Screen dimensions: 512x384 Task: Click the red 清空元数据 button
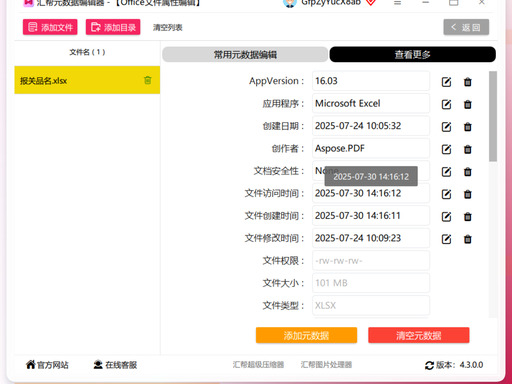click(x=419, y=335)
